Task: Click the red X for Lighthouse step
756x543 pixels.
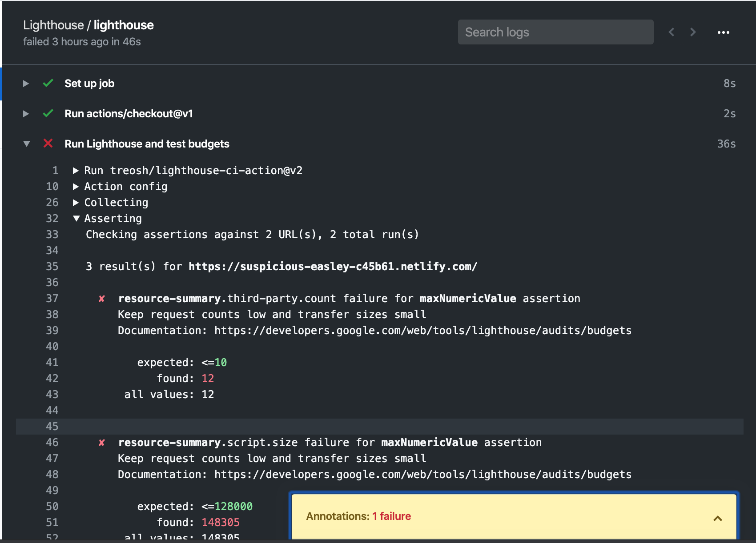Action: click(x=48, y=144)
